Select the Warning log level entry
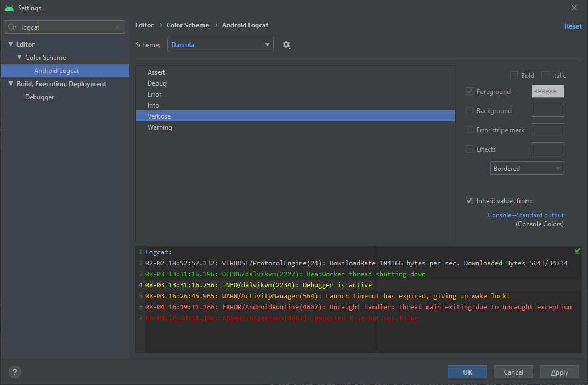The height and width of the screenshot is (385, 588). click(x=160, y=127)
